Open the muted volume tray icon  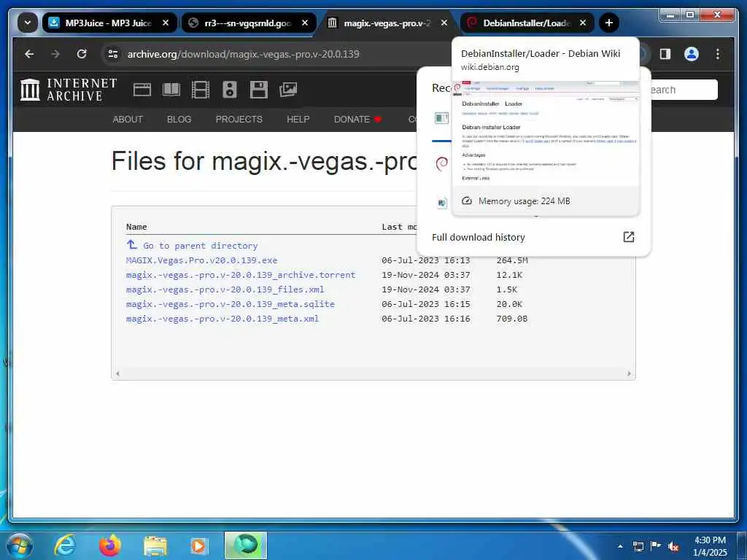pos(673,547)
